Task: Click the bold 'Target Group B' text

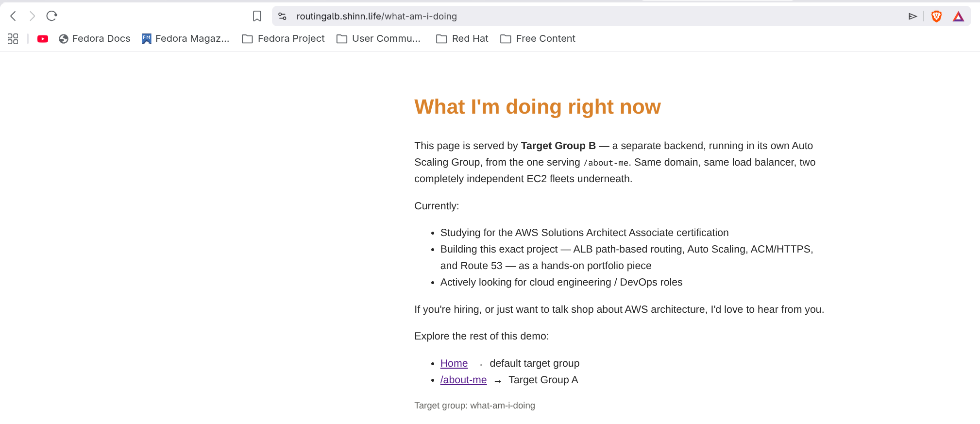Action: coord(558,146)
